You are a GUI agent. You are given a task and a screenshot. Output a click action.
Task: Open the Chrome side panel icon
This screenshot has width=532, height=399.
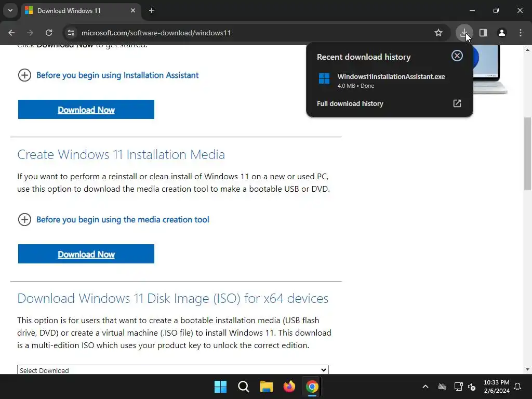pos(483,33)
